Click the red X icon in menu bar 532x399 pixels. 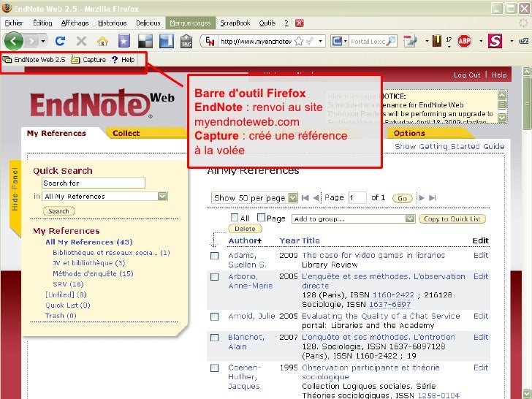(299, 23)
